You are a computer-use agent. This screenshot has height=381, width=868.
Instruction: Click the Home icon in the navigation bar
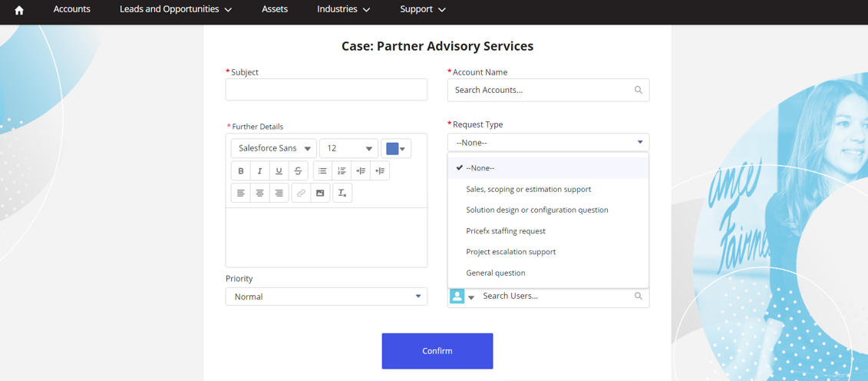point(19,10)
